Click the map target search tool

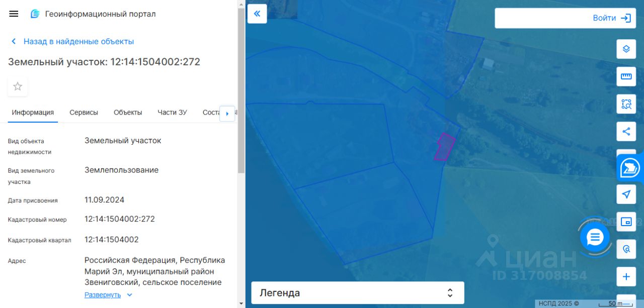pyautogui.click(x=626, y=249)
